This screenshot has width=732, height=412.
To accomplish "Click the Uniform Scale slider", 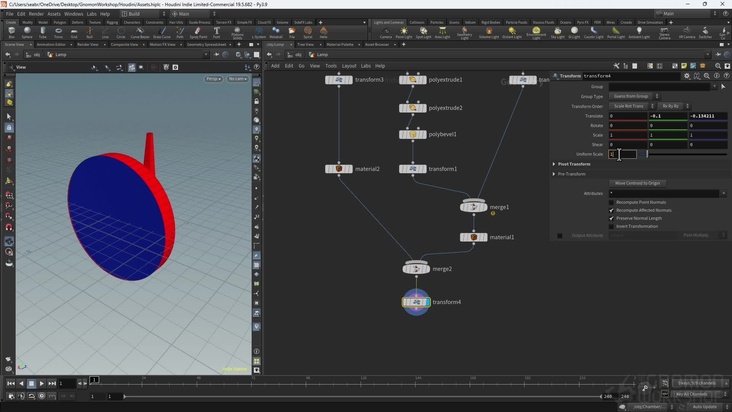I will (682, 154).
